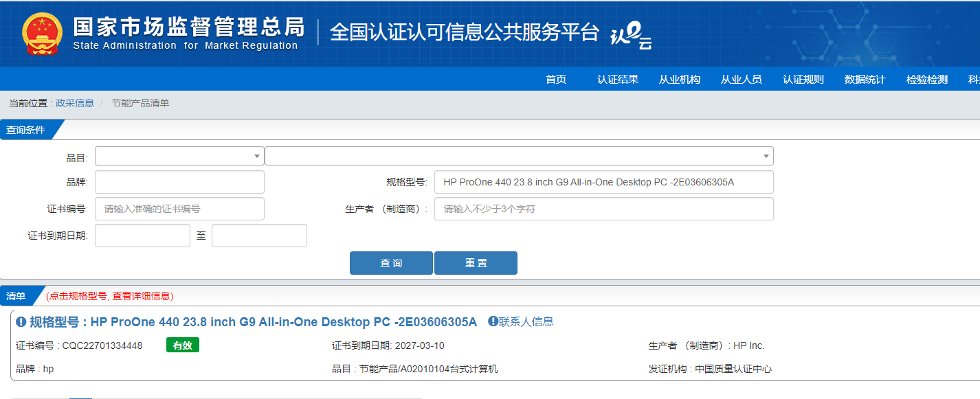Click 发证机构 中国质量认证中心 text
980x399 pixels.
[x=710, y=369]
